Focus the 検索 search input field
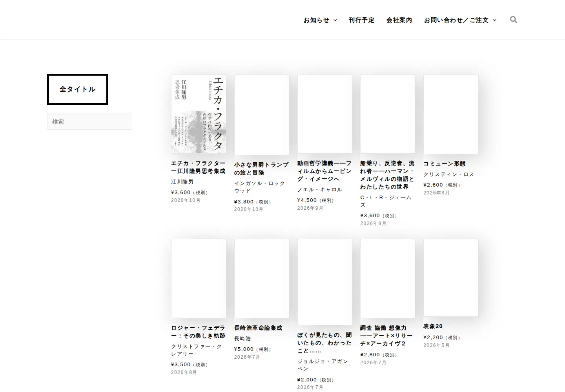The image size is (565, 392). pyautogui.click(x=89, y=122)
